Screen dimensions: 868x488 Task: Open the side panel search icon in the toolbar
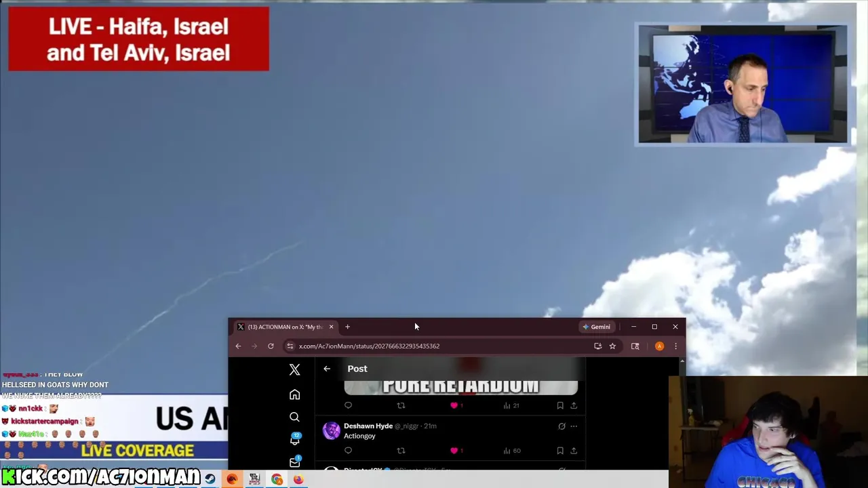(x=635, y=346)
